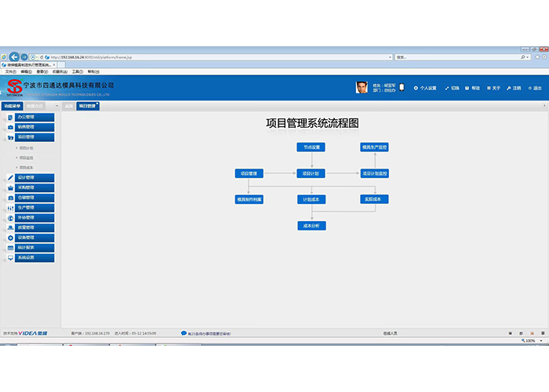Click the 采购管理 basket icon
The height and width of the screenshot is (392, 549).
tap(10, 188)
